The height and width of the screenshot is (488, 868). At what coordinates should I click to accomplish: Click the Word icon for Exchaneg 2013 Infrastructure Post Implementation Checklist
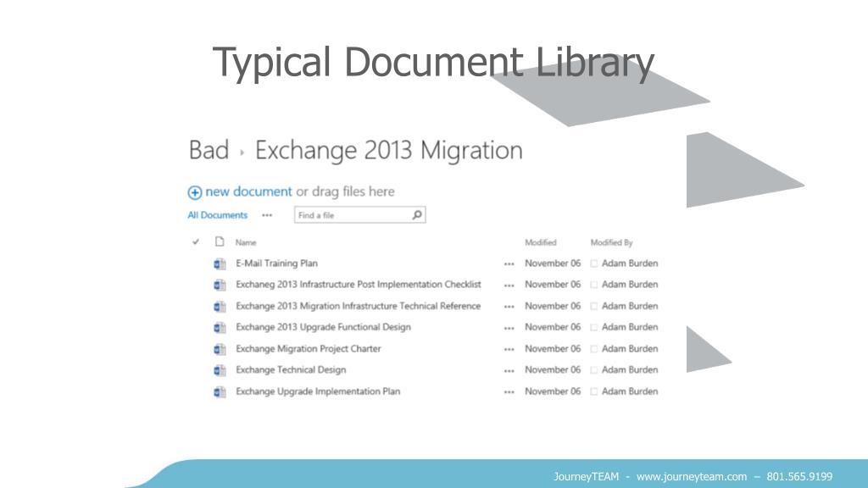(220, 285)
